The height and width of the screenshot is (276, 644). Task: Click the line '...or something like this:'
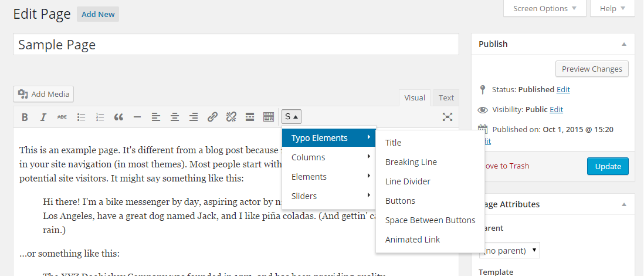[69, 254]
